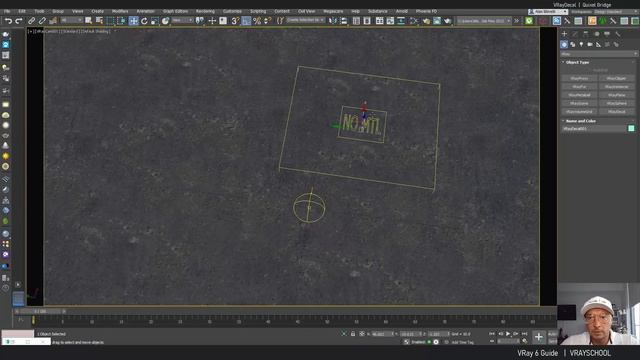
Task: Activate the Unlink Selection tool
Action: 42,21
